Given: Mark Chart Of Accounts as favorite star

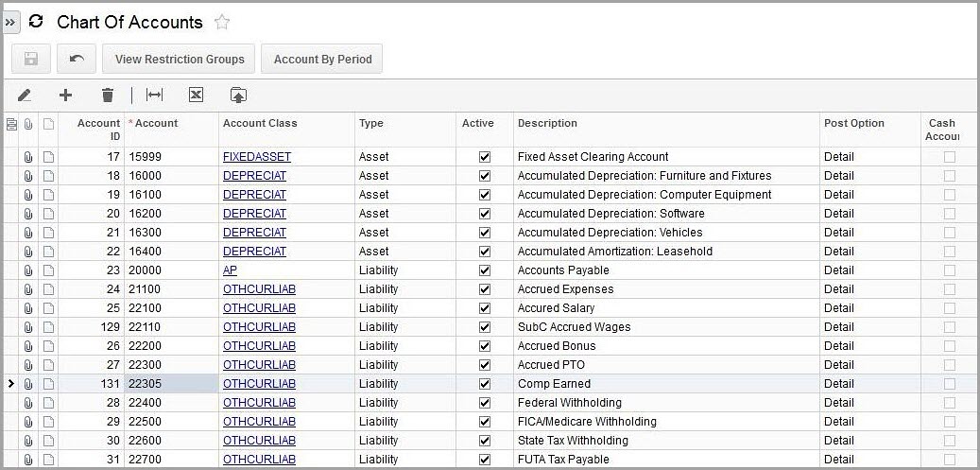Looking at the screenshot, I should pyautogui.click(x=222, y=22).
